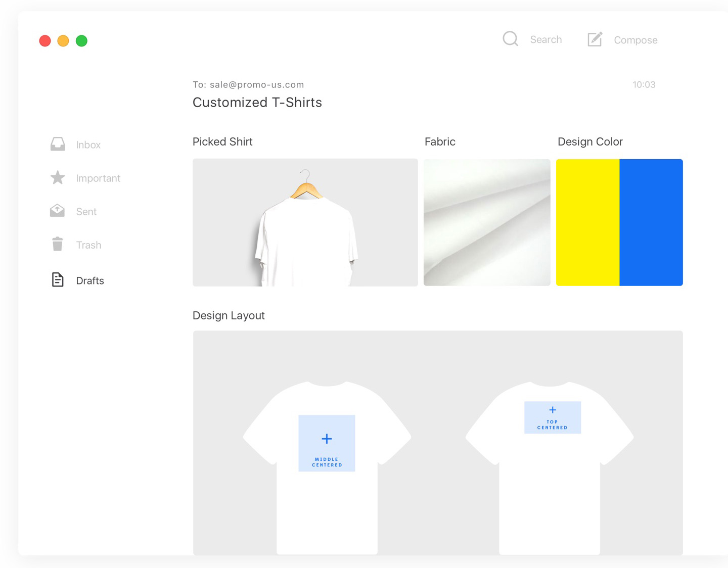
Task: Click the Compose pencil icon
Action: pos(595,39)
